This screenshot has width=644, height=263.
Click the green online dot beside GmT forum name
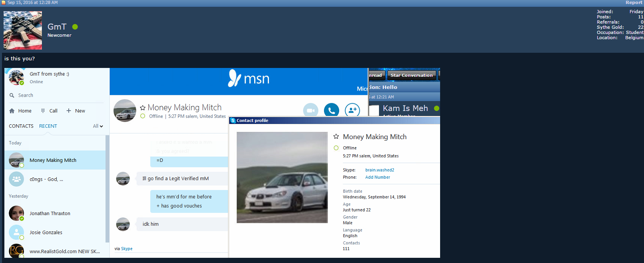tap(75, 27)
